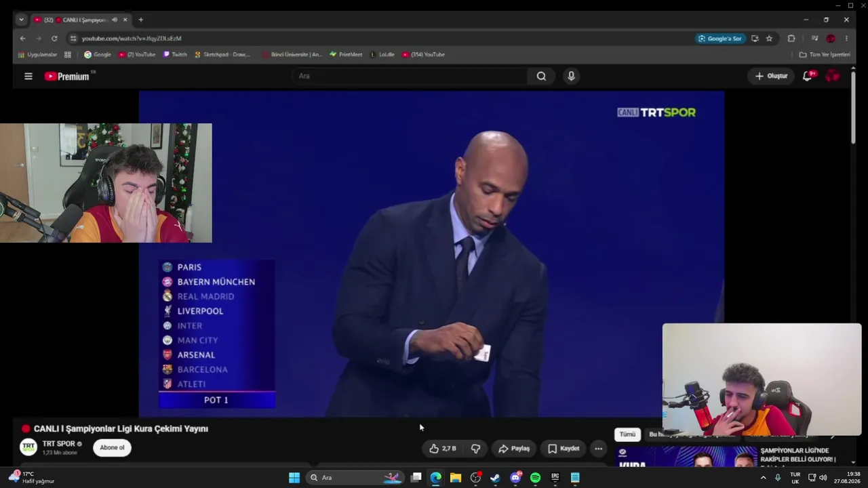Open the LoLdle bookmark

pos(382,54)
